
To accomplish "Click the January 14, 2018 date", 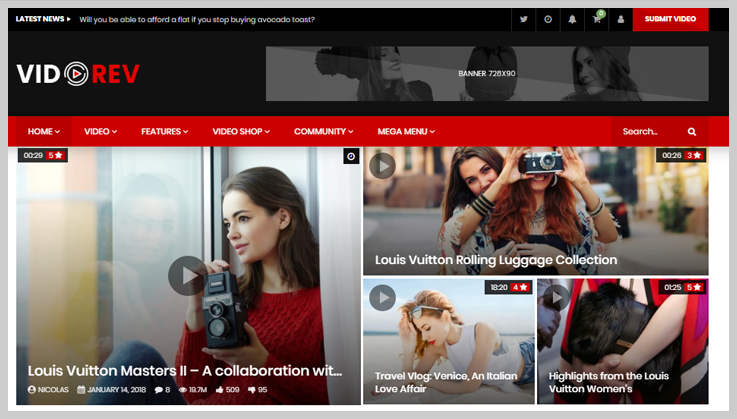I will tap(111, 390).
